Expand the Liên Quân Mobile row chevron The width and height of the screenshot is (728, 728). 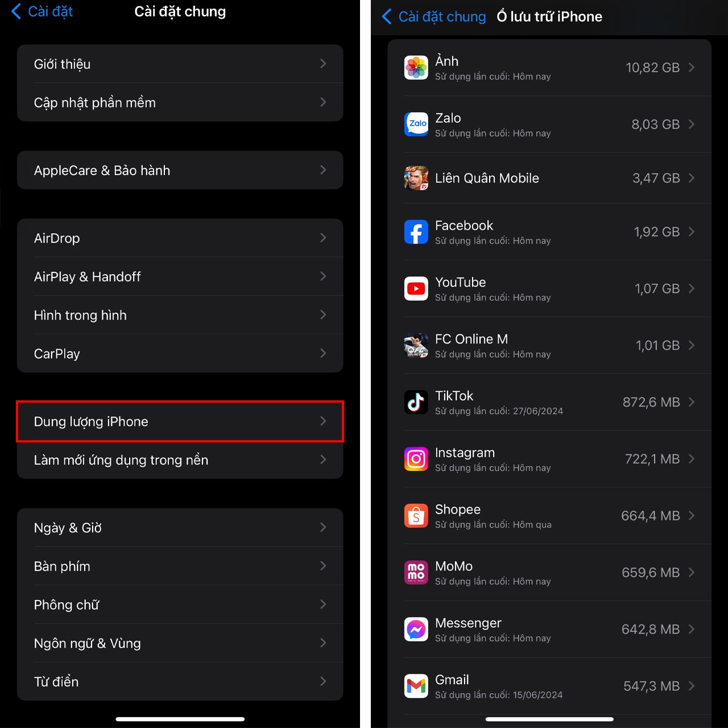[692, 178]
